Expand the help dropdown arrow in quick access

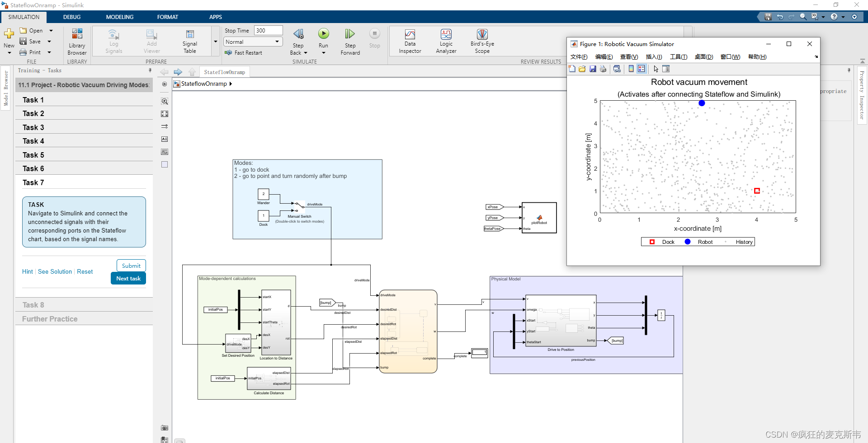click(843, 17)
